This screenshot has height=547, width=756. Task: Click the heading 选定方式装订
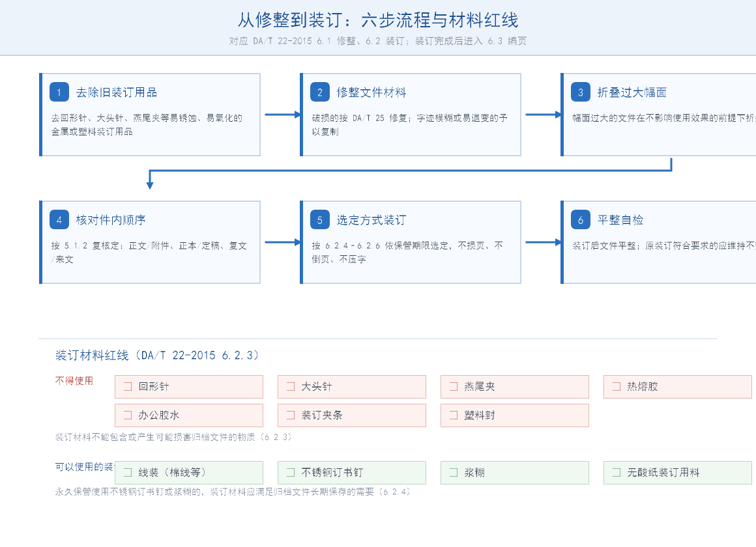(x=371, y=220)
